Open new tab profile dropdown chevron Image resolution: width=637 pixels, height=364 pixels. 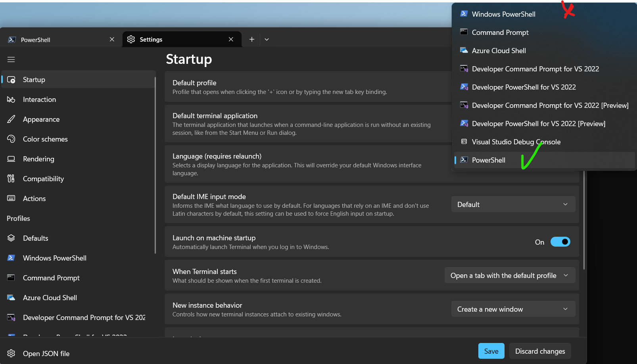(267, 39)
